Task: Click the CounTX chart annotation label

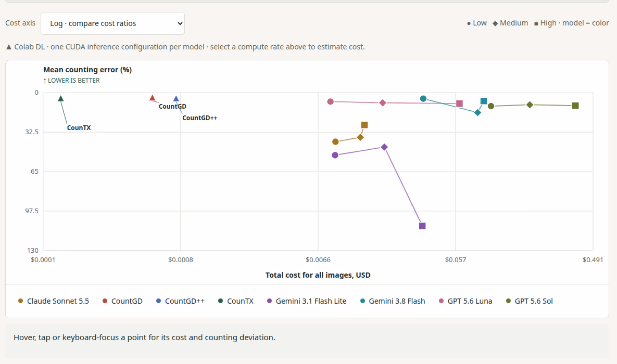Action: click(x=79, y=128)
